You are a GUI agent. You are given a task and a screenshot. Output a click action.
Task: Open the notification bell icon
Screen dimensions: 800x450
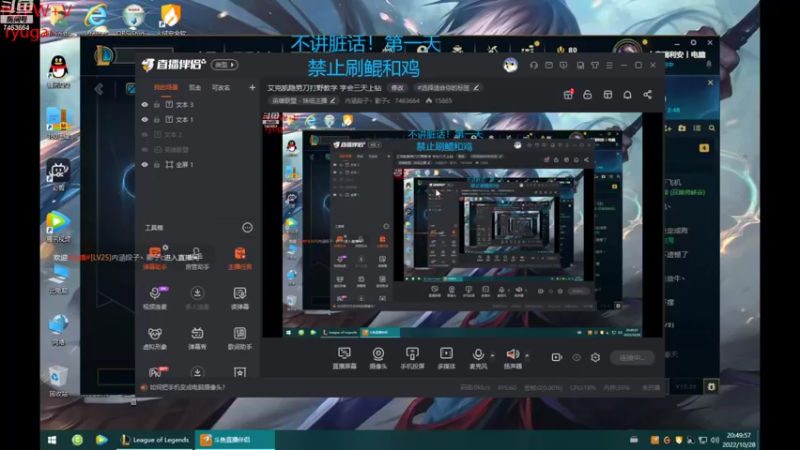pos(628,95)
